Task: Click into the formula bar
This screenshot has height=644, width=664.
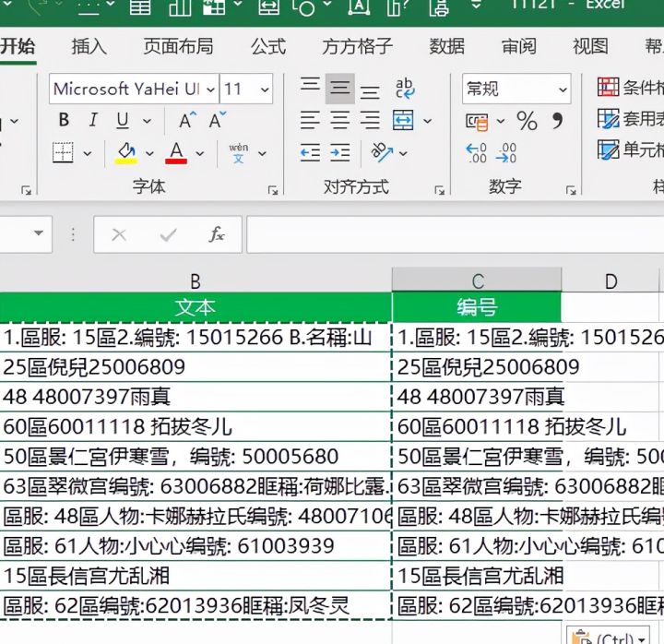Action: (456, 234)
